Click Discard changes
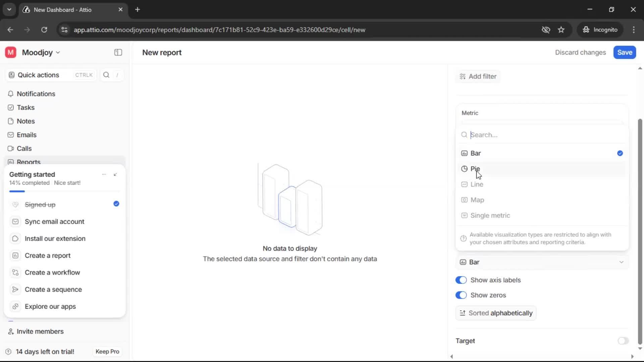Screen dimensions: 644x362 580,52
